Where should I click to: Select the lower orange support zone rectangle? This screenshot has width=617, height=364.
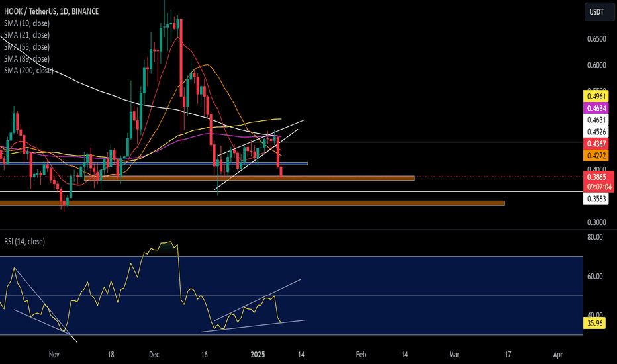pos(252,203)
